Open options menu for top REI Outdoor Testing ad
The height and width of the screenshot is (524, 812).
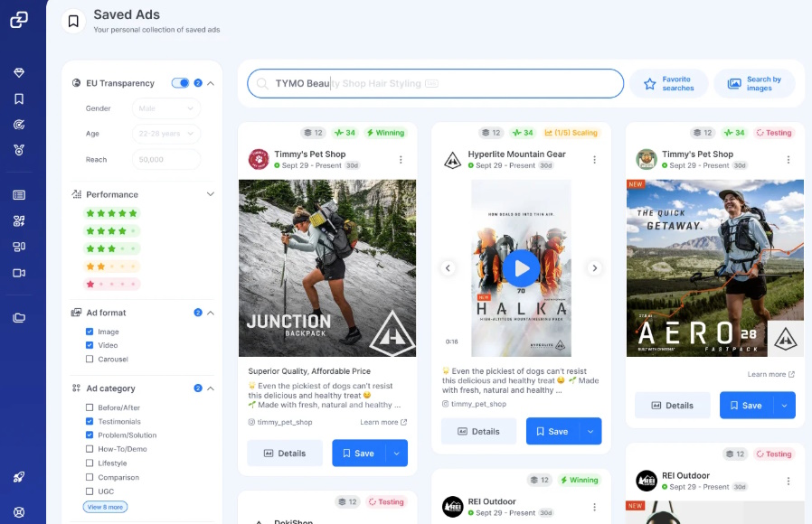(x=788, y=481)
